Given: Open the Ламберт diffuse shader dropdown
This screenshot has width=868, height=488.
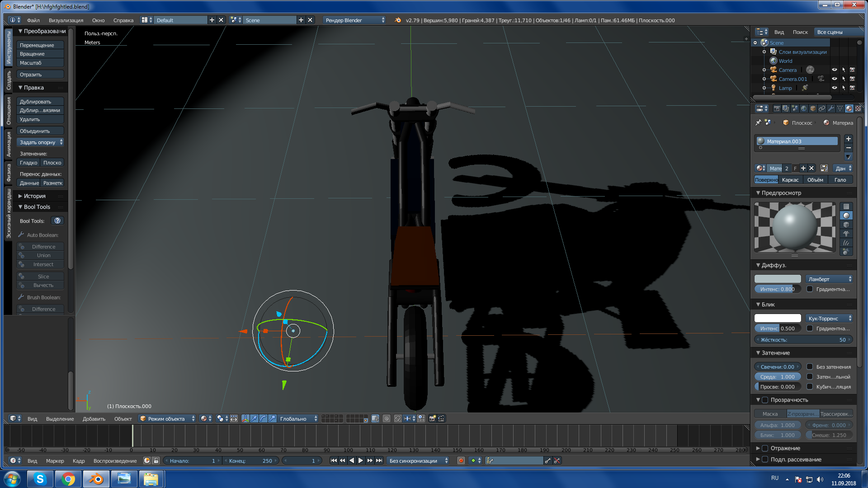Looking at the screenshot, I should (x=829, y=279).
